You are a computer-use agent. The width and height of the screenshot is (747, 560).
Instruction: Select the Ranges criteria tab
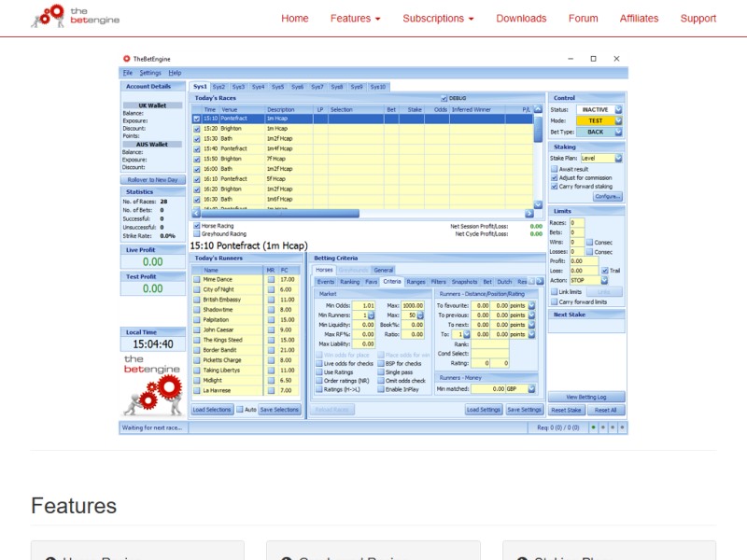click(x=416, y=282)
